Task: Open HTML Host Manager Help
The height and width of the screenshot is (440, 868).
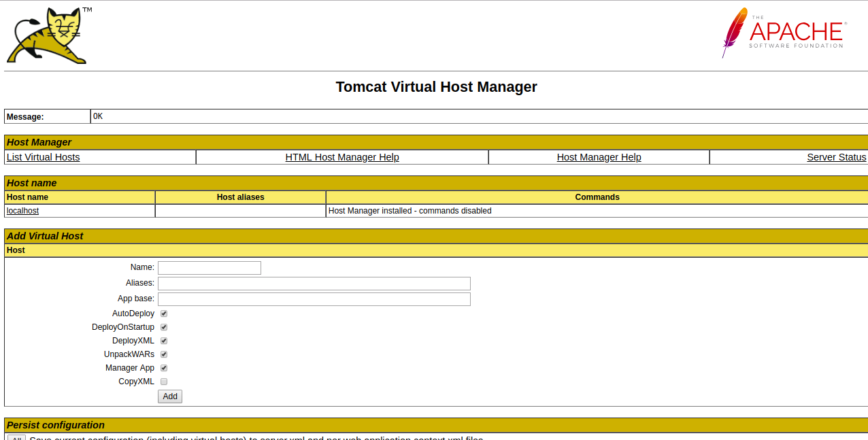Action: click(342, 157)
